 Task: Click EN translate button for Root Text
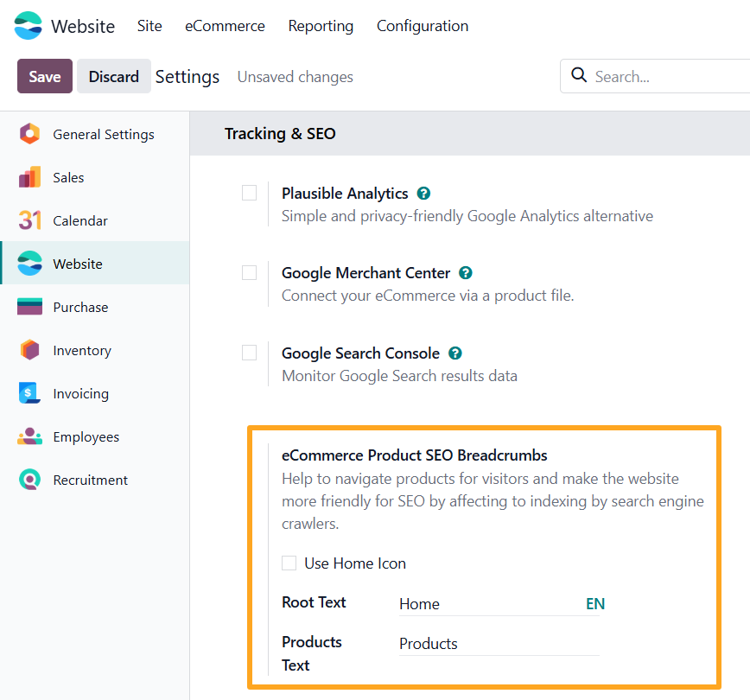[x=595, y=604]
